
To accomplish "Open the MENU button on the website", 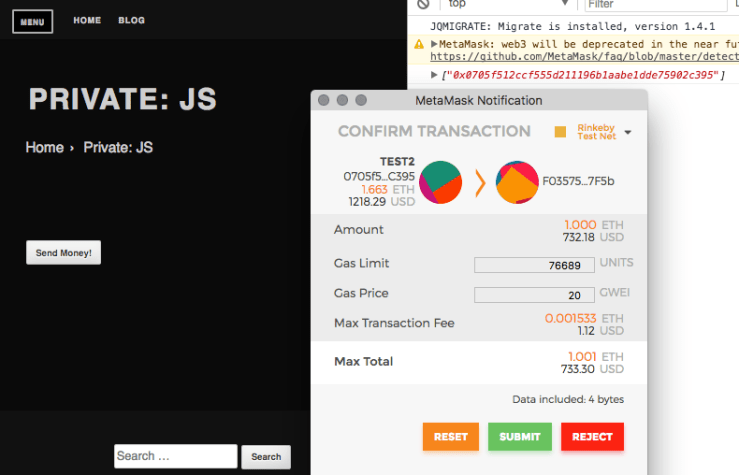I will 32,21.
